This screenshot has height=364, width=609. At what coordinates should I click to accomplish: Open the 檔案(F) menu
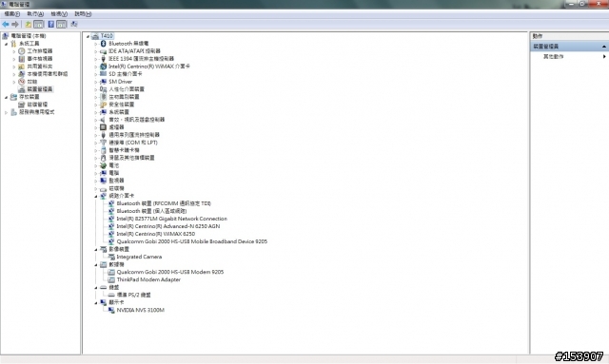(x=11, y=14)
